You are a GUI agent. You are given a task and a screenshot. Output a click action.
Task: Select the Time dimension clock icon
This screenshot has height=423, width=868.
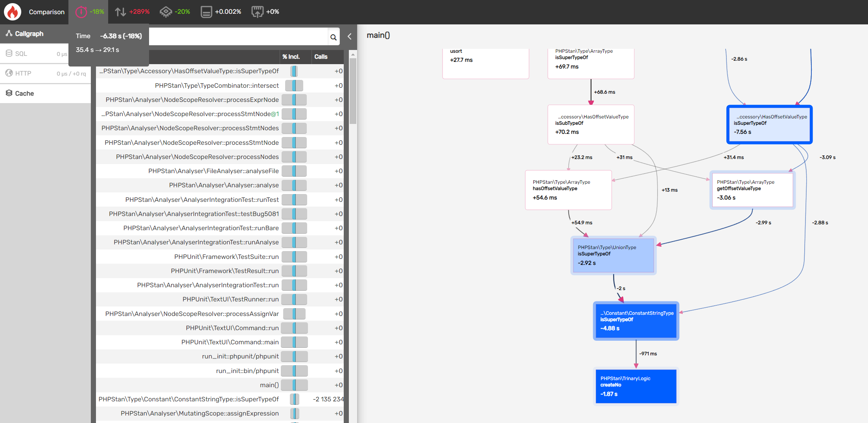81,12
